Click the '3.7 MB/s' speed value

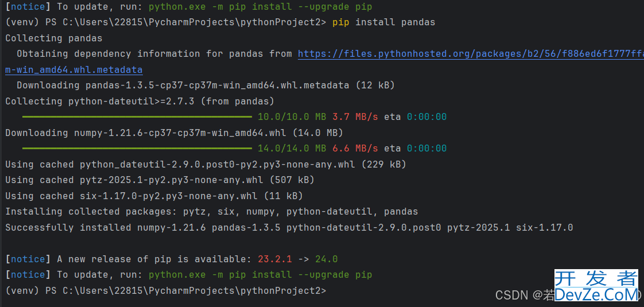click(355, 117)
